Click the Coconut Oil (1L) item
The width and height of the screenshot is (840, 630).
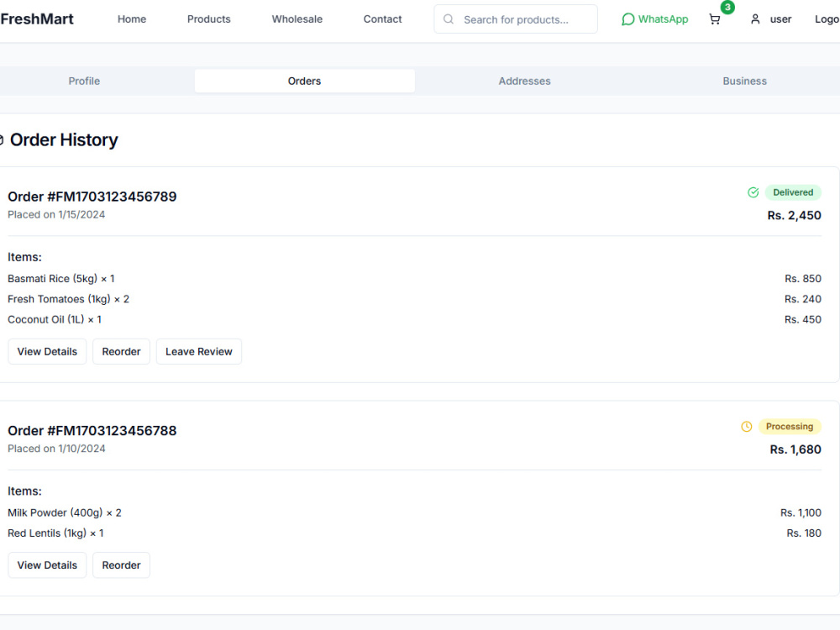pyautogui.click(x=54, y=319)
